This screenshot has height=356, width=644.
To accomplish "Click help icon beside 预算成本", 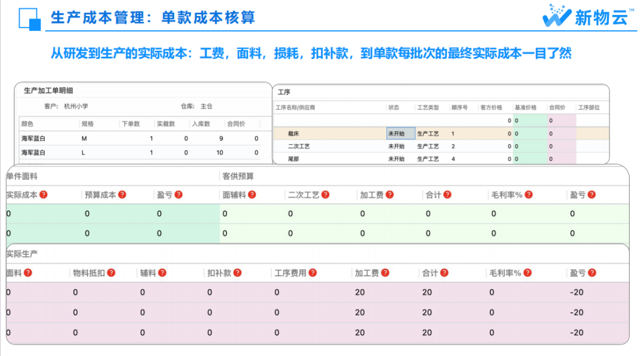I will point(122,194).
